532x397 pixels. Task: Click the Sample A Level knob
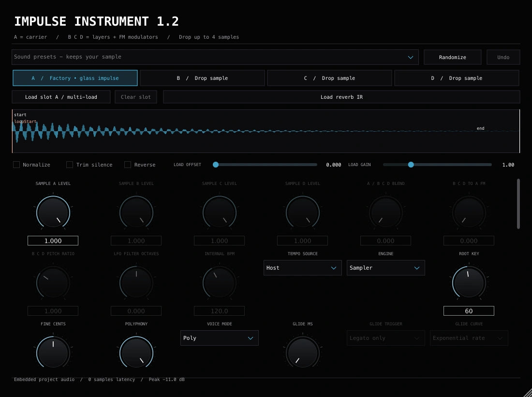pyautogui.click(x=53, y=213)
